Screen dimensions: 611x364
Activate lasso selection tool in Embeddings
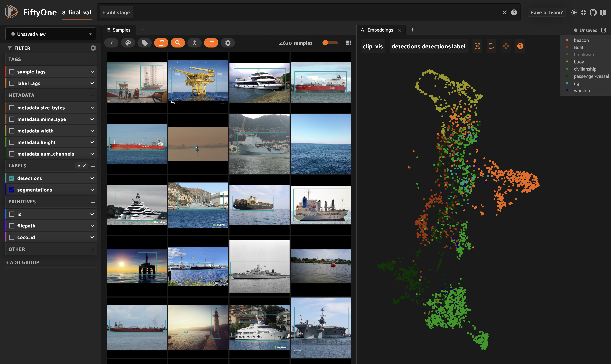click(492, 46)
